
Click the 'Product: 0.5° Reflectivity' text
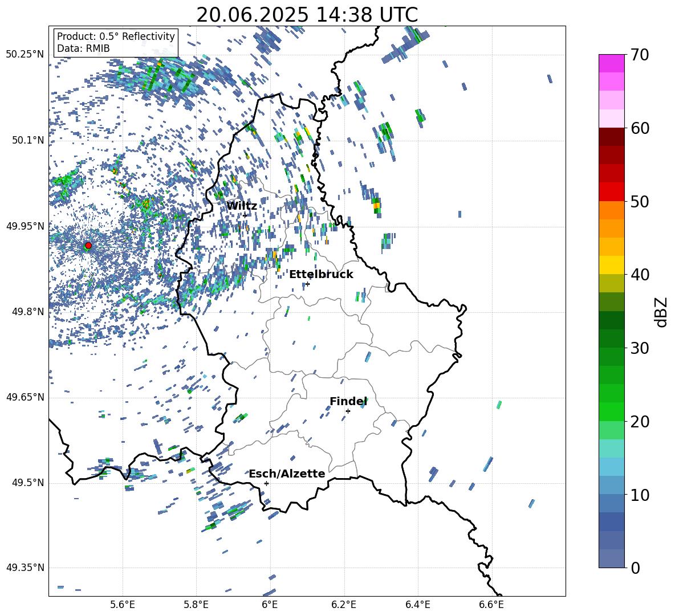[116, 36]
